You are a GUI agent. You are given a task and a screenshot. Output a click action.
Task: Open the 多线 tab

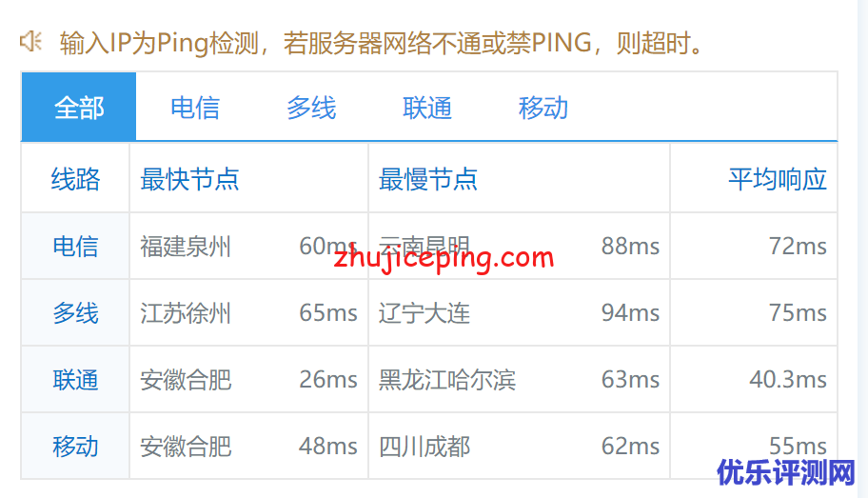pyautogui.click(x=311, y=107)
